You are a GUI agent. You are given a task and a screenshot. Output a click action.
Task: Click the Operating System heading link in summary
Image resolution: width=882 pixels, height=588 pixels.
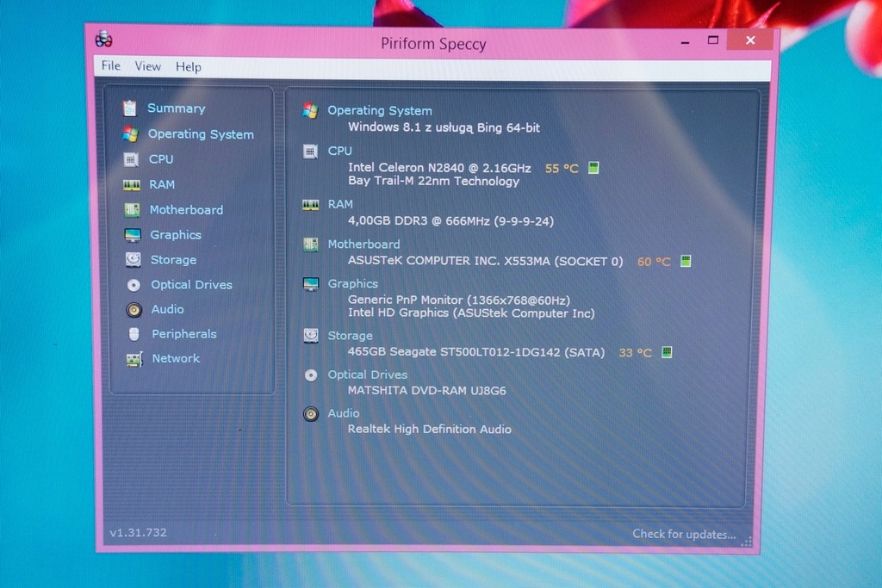pyautogui.click(x=380, y=111)
